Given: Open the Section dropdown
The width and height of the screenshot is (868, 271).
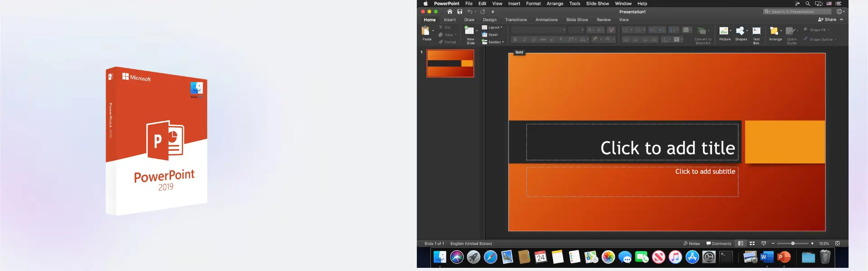Looking at the screenshot, I should click(493, 42).
